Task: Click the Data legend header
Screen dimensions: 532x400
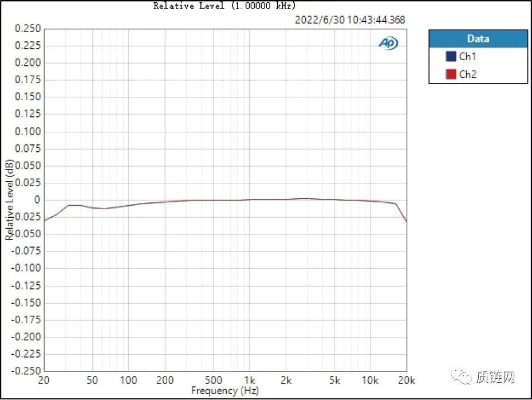Action: tap(478, 39)
